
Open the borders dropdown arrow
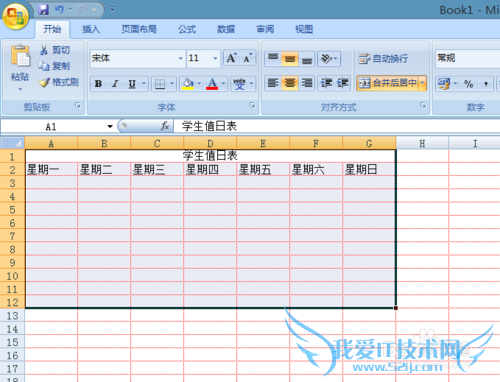(172, 84)
